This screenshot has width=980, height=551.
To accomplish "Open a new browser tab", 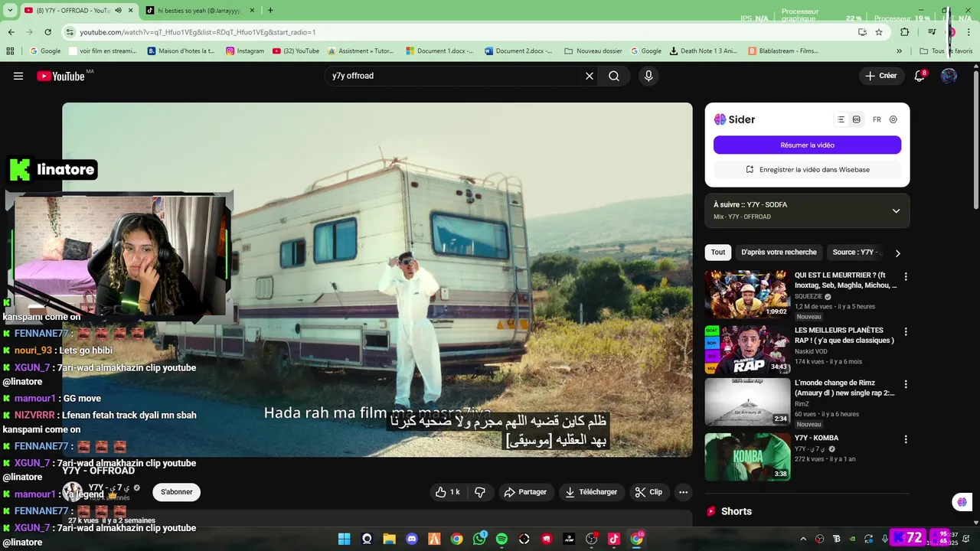I will tap(270, 11).
